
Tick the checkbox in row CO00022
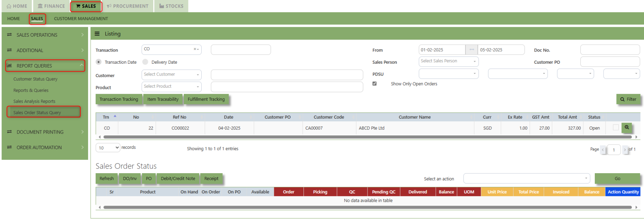point(615,127)
